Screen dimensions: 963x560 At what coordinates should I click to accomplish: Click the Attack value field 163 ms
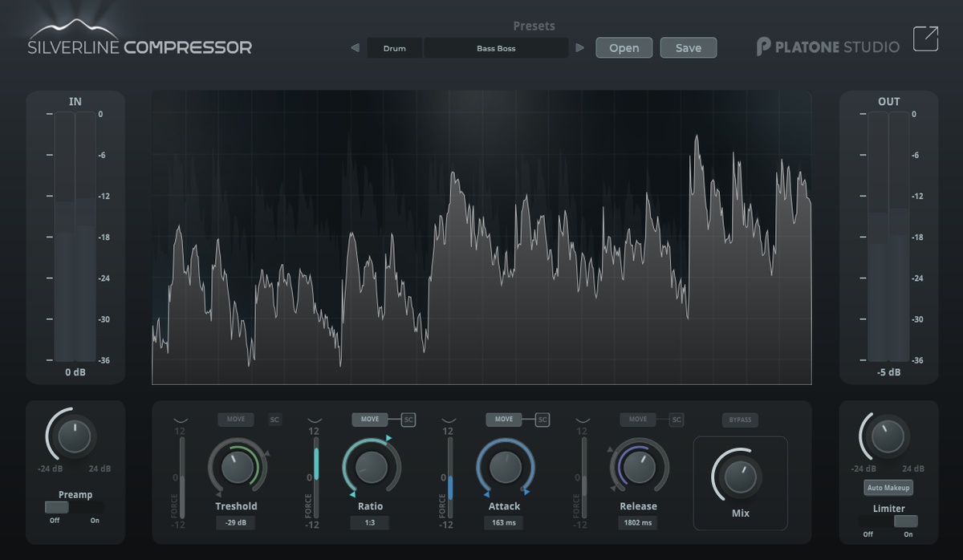504,522
